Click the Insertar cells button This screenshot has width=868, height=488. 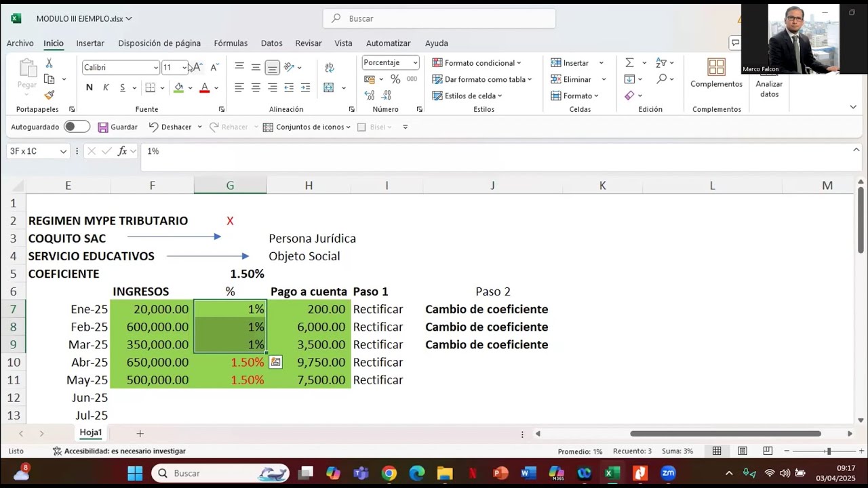click(570, 63)
